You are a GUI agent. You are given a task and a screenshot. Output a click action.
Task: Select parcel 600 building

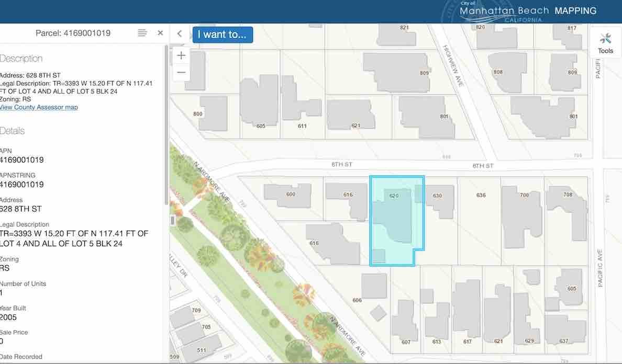(x=287, y=195)
